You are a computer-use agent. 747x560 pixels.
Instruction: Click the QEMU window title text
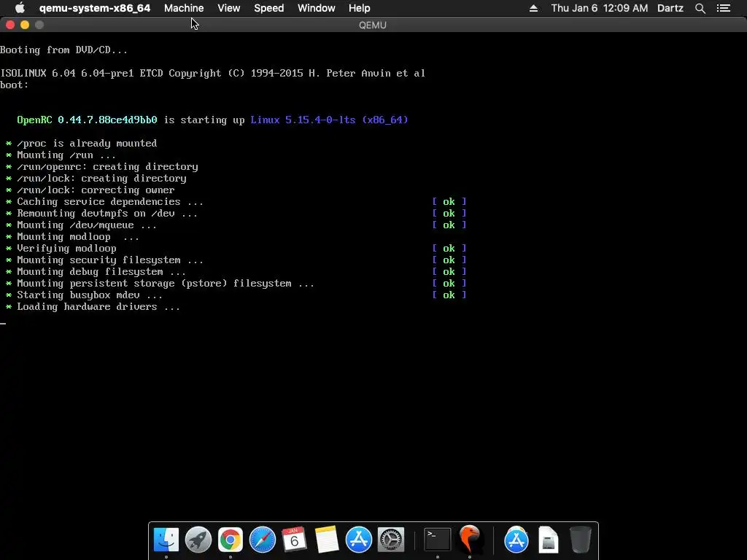[373, 26]
